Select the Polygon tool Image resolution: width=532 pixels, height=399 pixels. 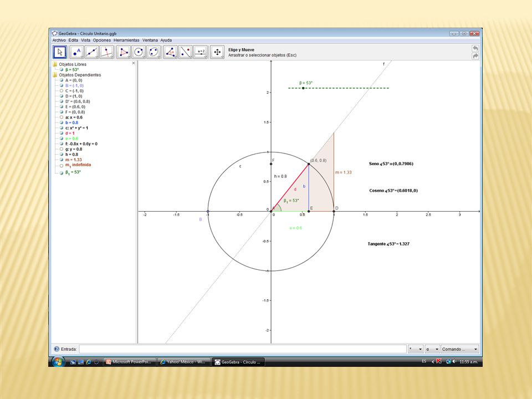click(124, 52)
